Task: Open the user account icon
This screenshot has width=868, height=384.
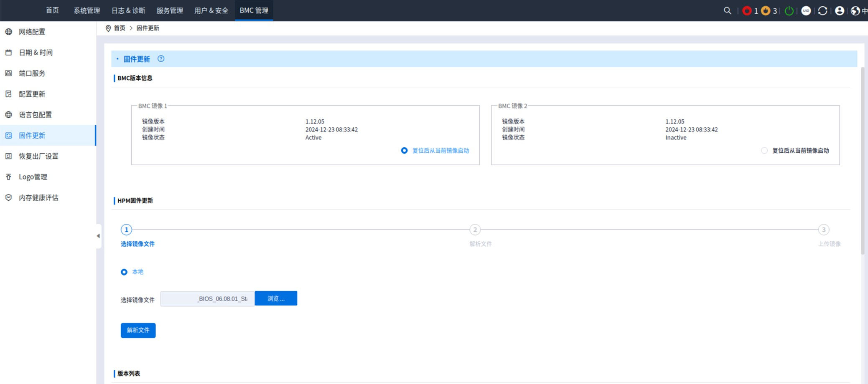Action: pyautogui.click(x=839, y=11)
